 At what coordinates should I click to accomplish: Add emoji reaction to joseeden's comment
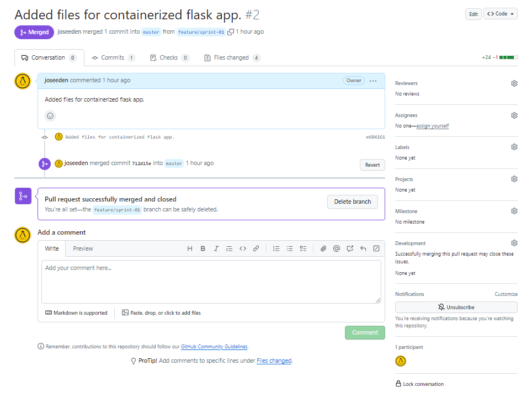click(x=50, y=116)
